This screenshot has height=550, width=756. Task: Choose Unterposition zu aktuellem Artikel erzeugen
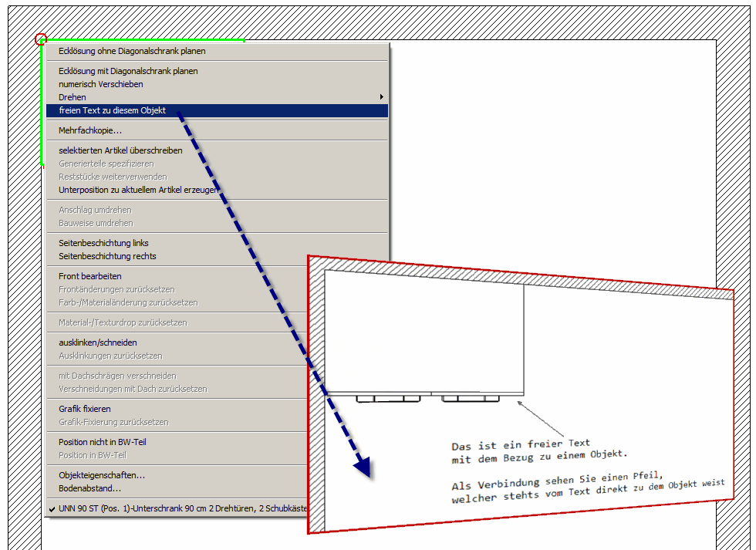(137, 190)
